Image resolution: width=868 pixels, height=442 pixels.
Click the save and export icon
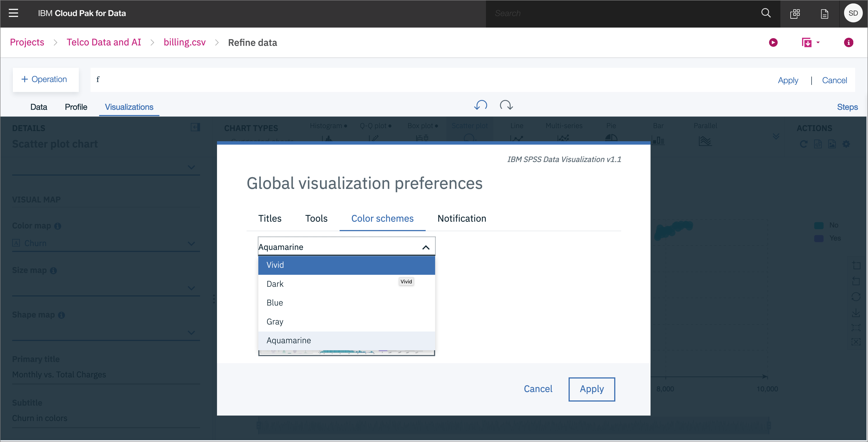[x=807, y=42]
